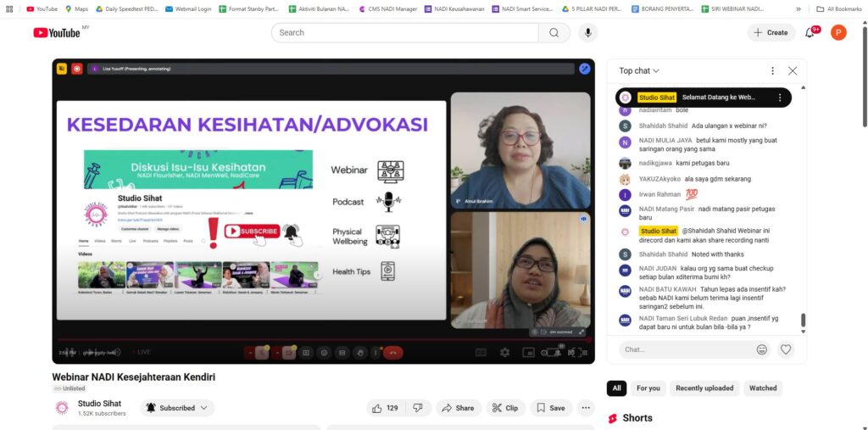
Task: Open the notifications bell
Action: tap(810, 32)
